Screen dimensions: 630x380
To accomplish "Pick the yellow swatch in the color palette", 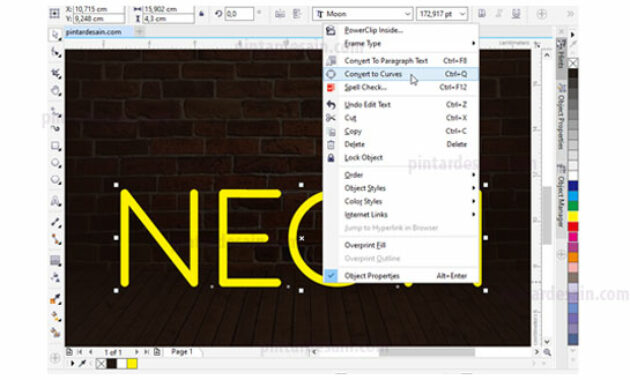I will 573,217.
